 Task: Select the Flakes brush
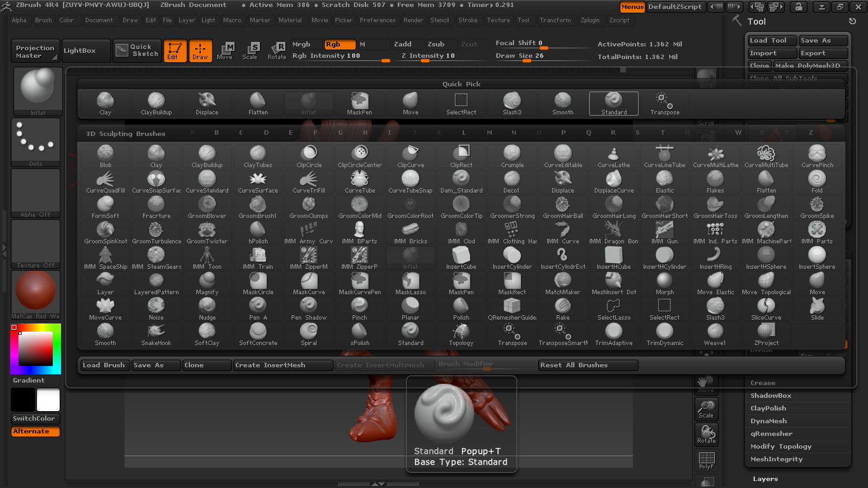(x=715, y=182)
